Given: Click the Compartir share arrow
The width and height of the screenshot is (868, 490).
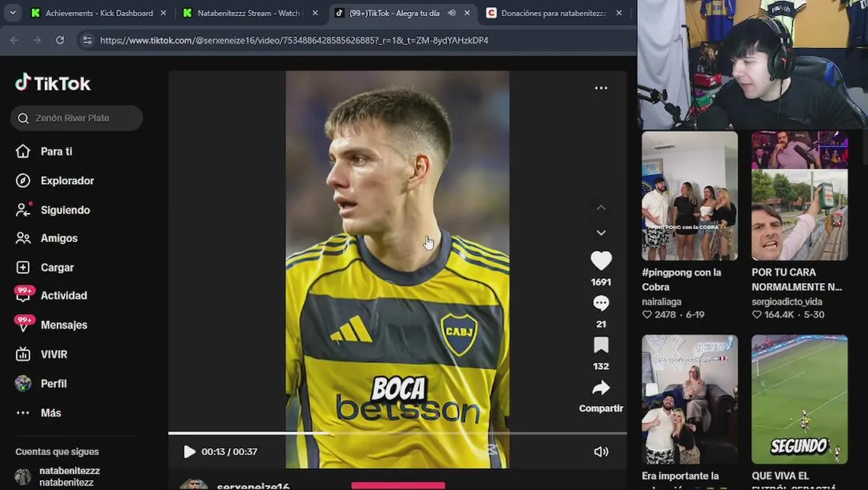Looking at the screenshot, I should coord(600,388).
